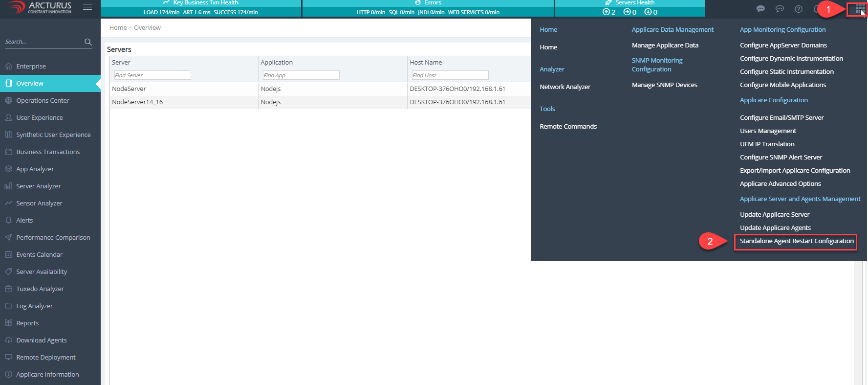This screenshot has height=385, width=868.
Task: Select Configure SNMP Alert Server
Action: tap(781, 157)
